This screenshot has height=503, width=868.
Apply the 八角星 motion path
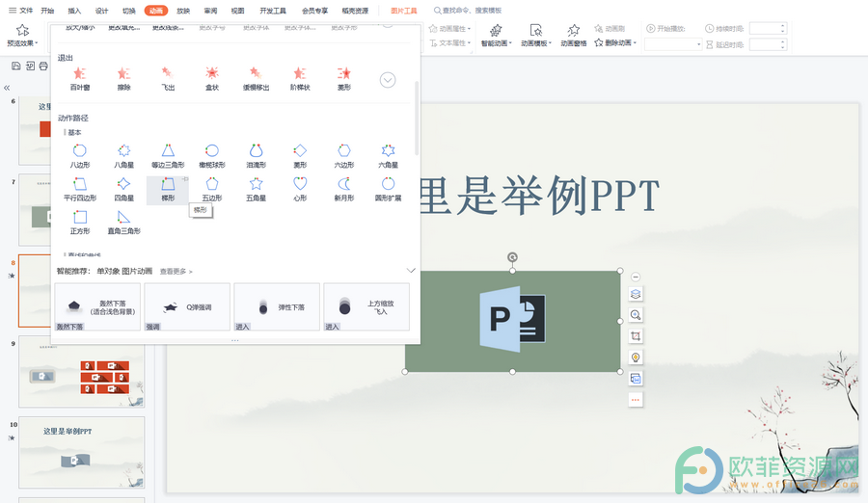pyautogui.click(x=124, y=155)
